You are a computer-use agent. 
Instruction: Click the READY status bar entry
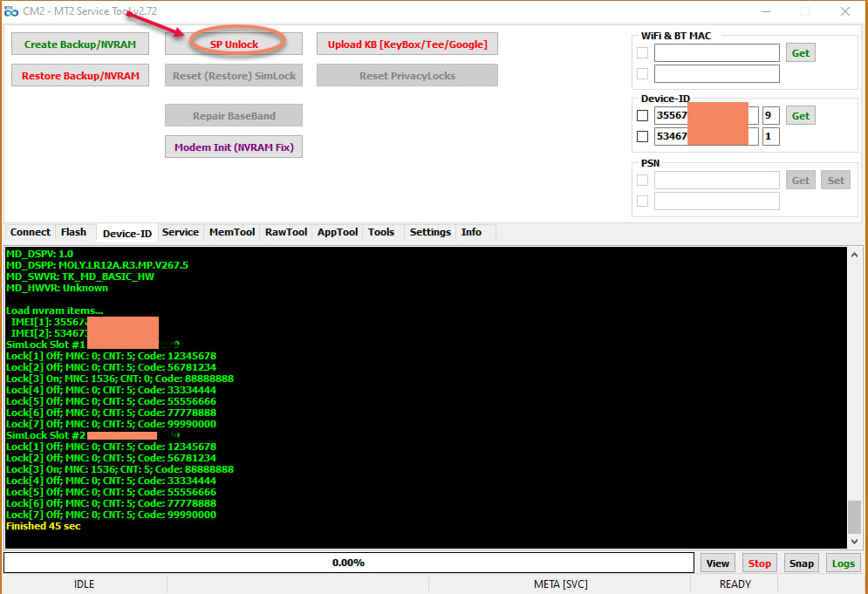pyautogui.click(x=735, y=584)
